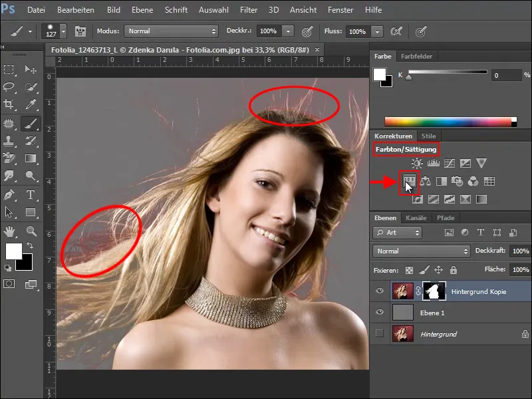Select the Eyedropper tool
This screenshot has height=399, width=532.
point(31,104)
